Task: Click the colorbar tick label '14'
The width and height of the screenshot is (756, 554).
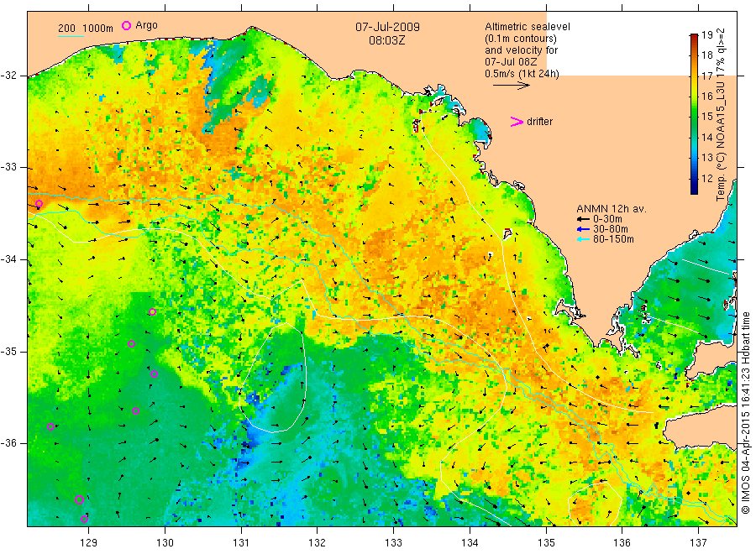Action: 707,138
